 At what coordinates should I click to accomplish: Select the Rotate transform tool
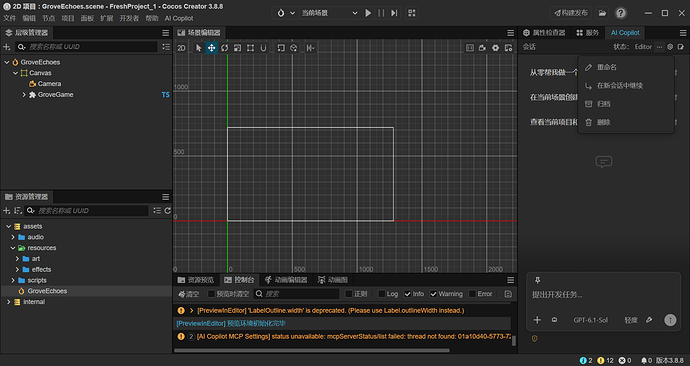pos(224,48)
